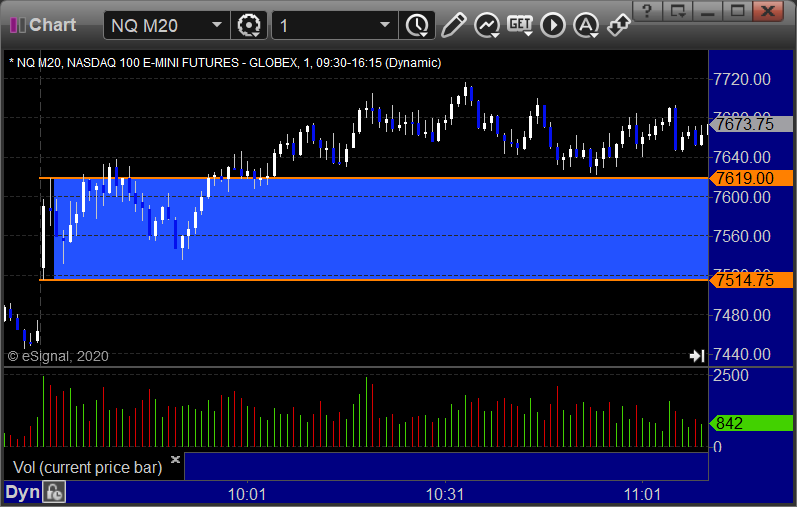
Task: Click the 2500 volume axis label
Action: [731, 376]
